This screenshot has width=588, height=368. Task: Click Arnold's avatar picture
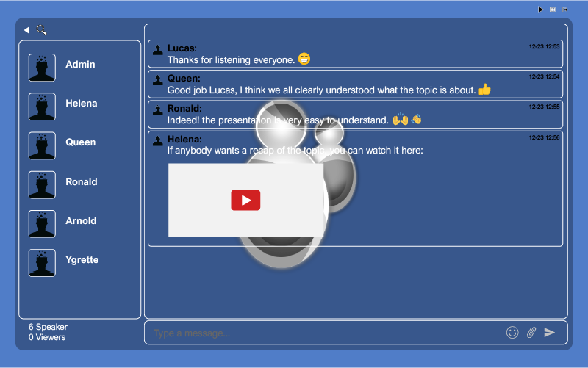point(42,224)
